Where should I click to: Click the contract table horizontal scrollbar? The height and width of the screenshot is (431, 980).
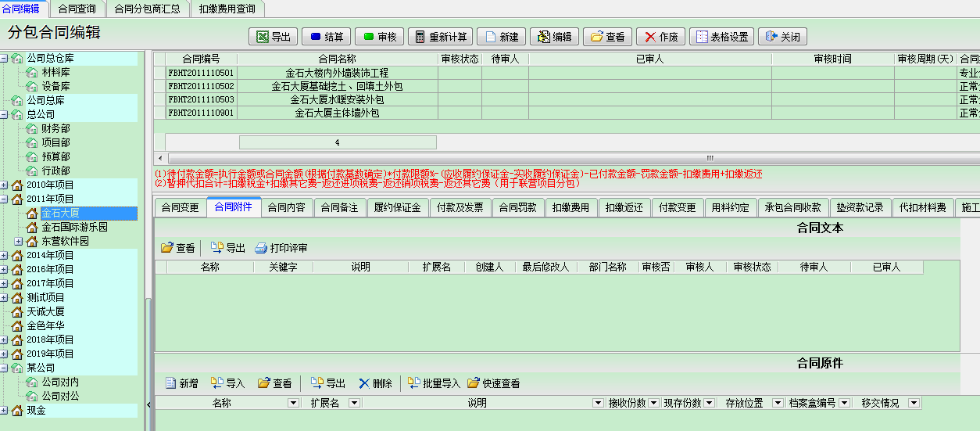coord(547,157)
